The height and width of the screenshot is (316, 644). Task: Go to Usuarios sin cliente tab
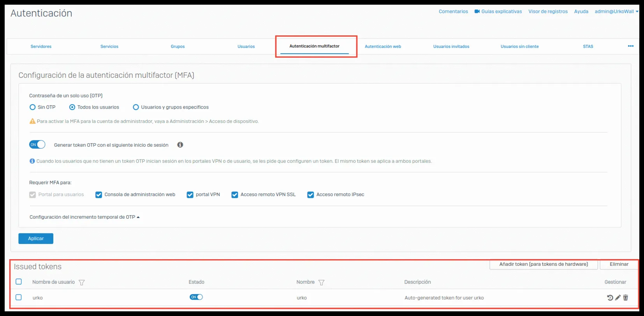tap(520, 46)
